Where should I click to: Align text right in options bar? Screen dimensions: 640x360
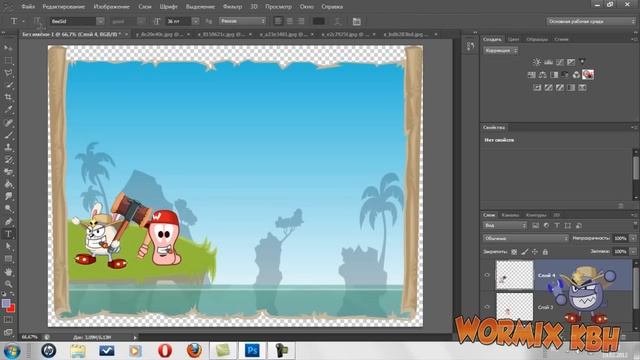301,21
